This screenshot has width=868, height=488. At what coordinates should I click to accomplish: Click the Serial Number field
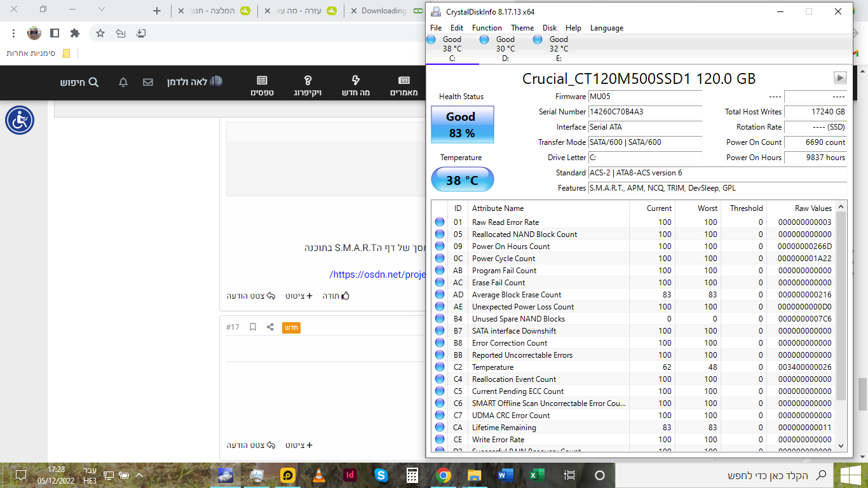(x=645, y=112)
